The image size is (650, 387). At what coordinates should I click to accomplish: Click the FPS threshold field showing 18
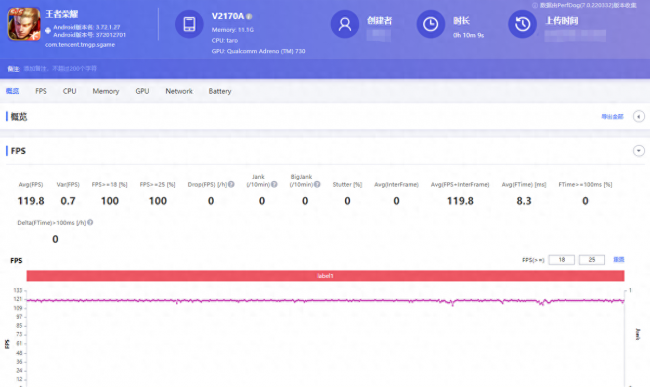coord(562,260)
